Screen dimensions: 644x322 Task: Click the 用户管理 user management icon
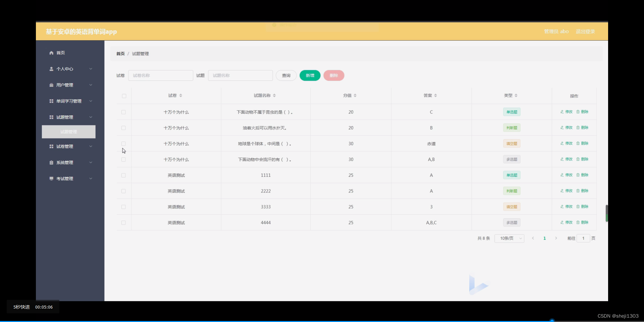coord(51,85)
